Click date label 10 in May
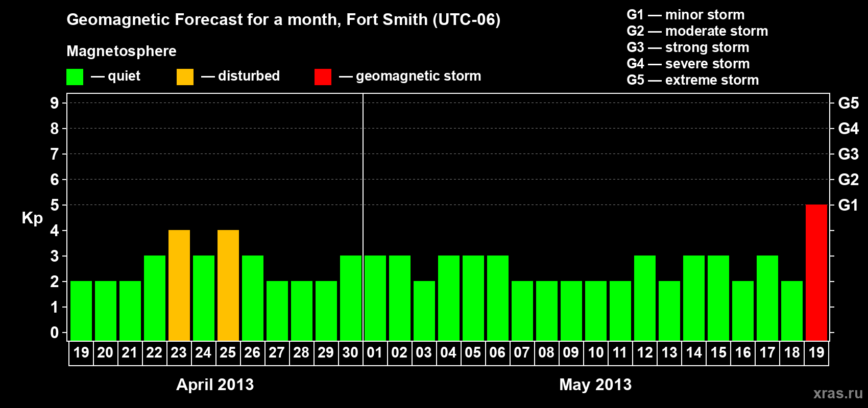Screen dimensions: 868x408 (x=596, y=353)
